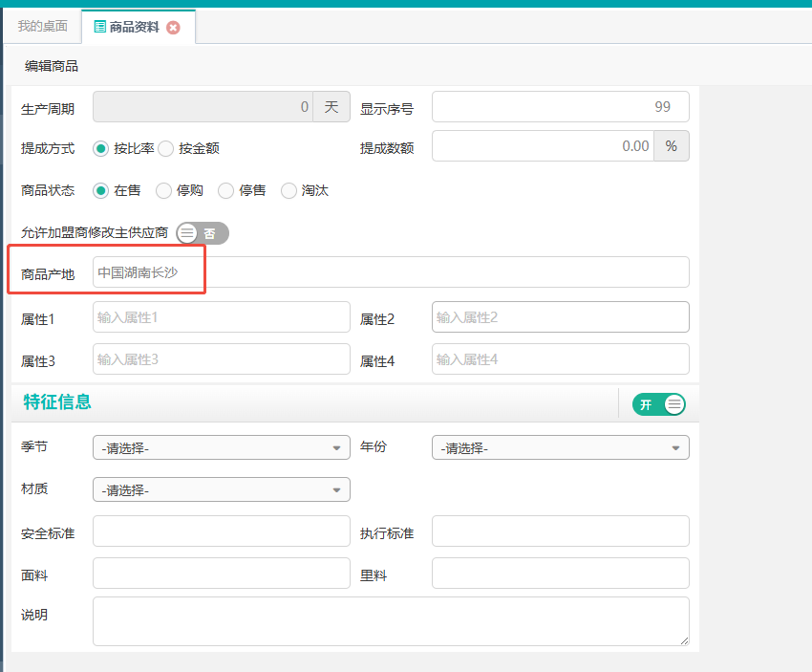Screen dimensions: 812x672
Task: Open the 材质 dropdown
Action: [222, 489]
